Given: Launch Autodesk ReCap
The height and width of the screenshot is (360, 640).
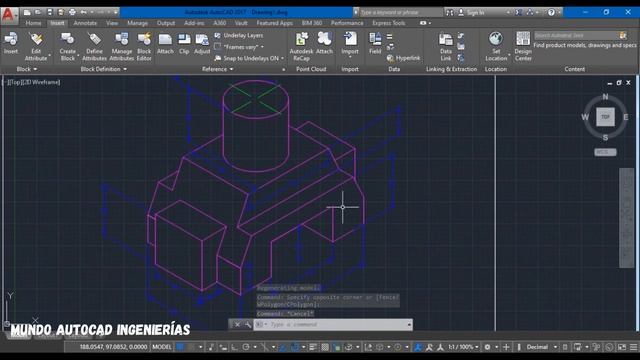Looking at the screenshot, I should (301, 47).
